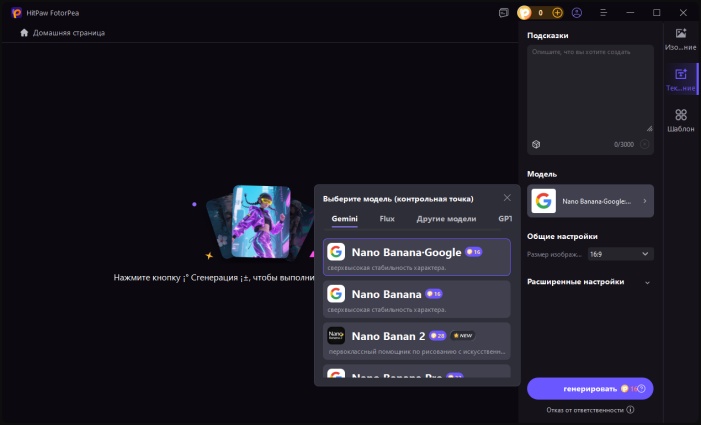
Task: Open the image generation sidebar panel
Action: (680, 39)
